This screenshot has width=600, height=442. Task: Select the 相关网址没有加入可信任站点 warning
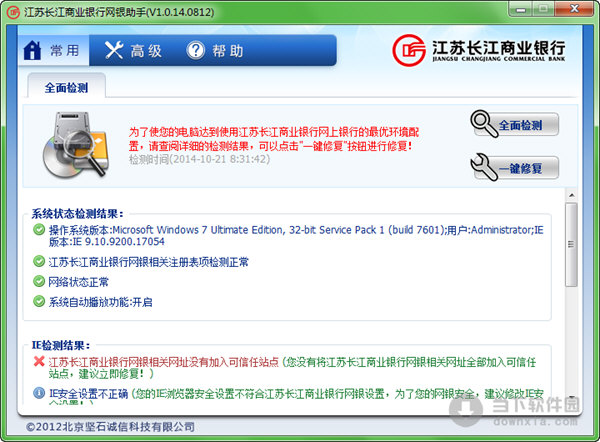(164, 362)
